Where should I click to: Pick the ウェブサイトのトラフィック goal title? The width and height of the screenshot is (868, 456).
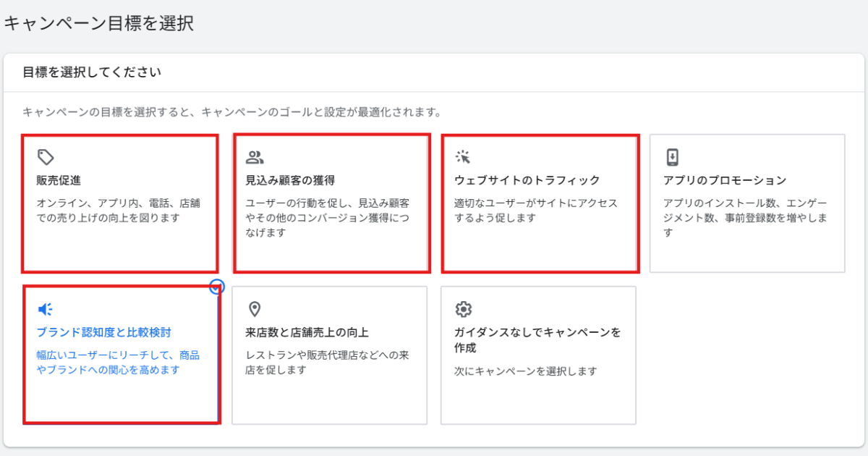pos(527,180)
